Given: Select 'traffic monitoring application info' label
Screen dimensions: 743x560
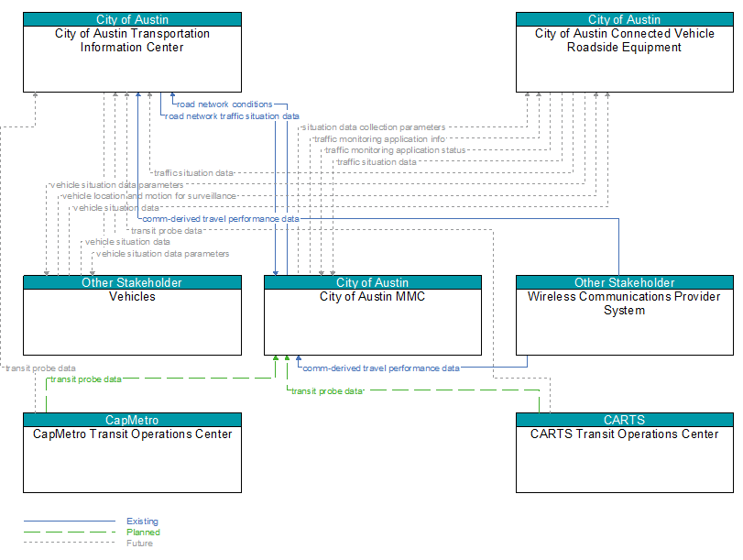Looking at the screenshot, I should [x=379, y=139].
